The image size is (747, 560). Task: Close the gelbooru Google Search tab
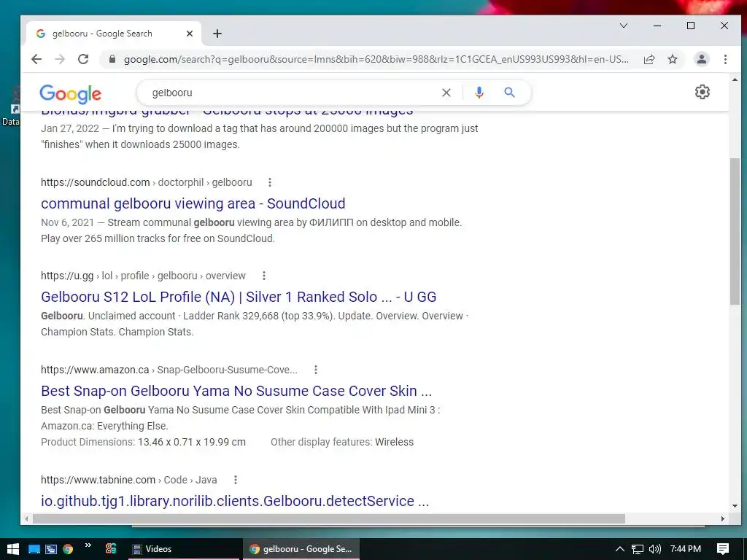(x=189, y=34)
